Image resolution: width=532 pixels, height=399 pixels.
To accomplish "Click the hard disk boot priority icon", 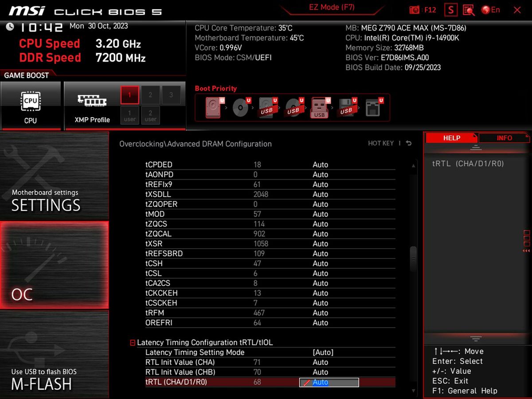I will coord(213,108).
